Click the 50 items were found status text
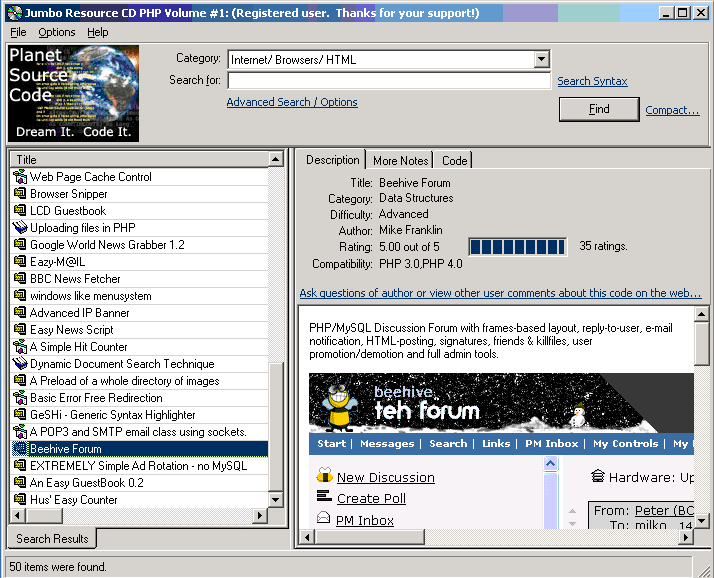Screen dimensions: 714x578 tap(58, 567)
